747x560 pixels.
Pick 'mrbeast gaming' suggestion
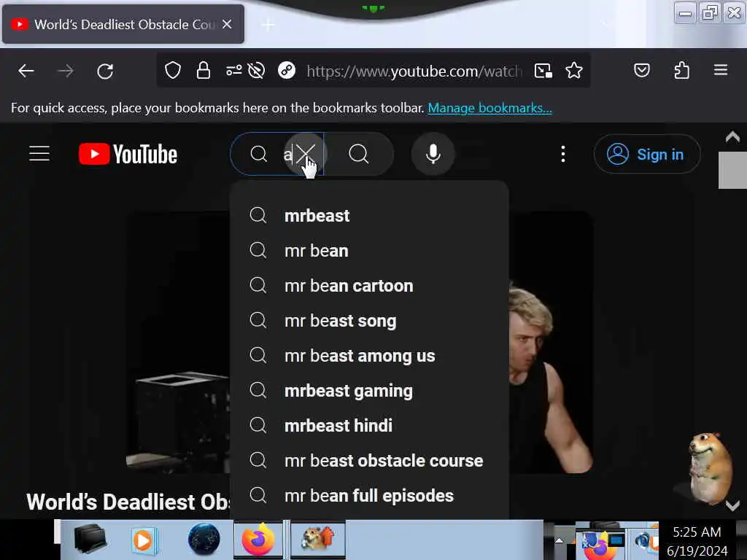pos(368,391)
